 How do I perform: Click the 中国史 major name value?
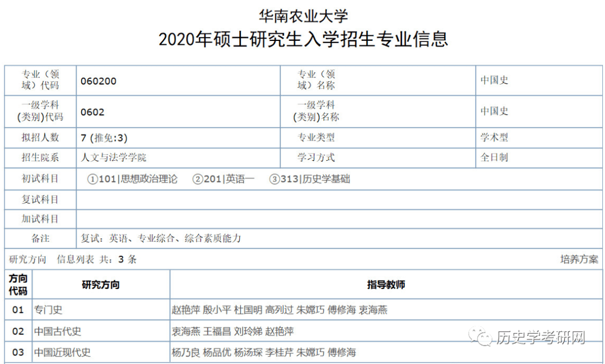494,80
